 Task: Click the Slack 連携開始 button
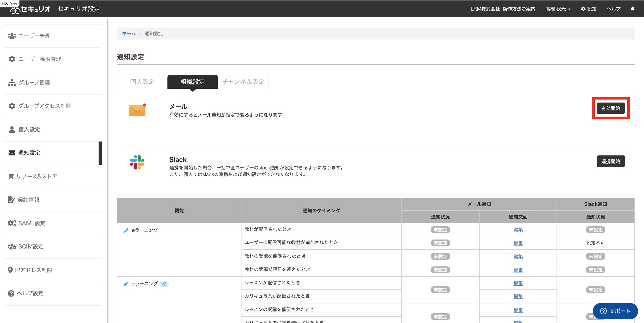610,161
